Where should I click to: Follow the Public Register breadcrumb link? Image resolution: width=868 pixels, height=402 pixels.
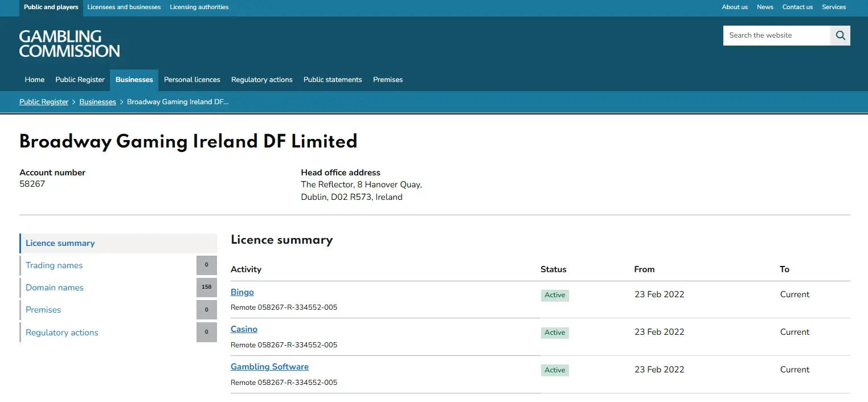[44, 102]
